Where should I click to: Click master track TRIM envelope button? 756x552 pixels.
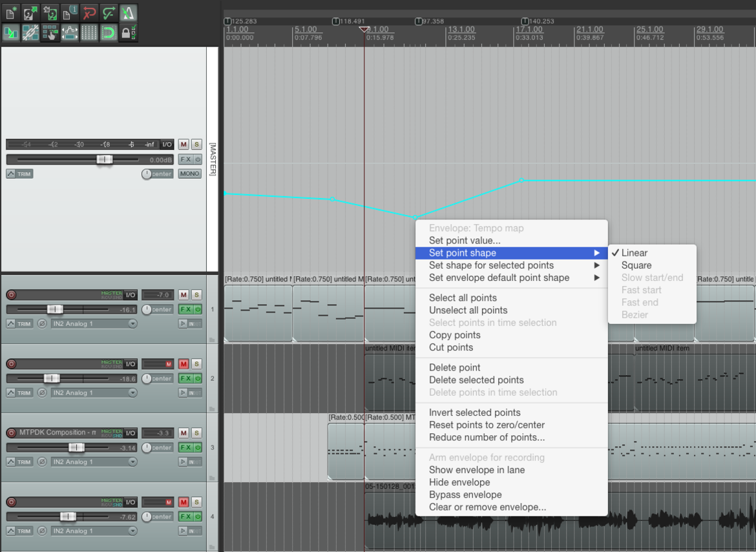point(20,174)
